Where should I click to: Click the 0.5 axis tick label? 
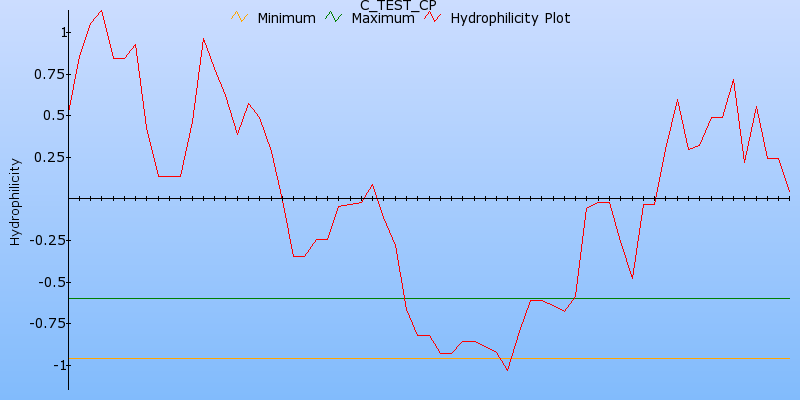pyautogui.click(x=54, y=116)
